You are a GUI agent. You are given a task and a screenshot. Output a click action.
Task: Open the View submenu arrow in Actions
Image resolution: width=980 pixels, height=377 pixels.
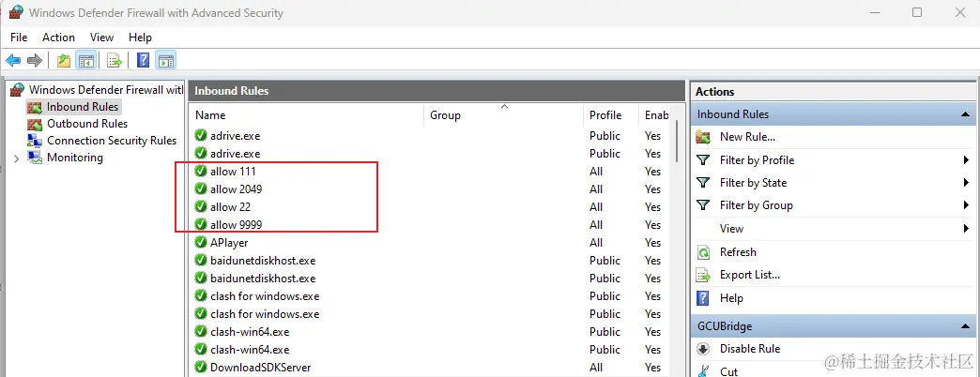tap(966, 229)
